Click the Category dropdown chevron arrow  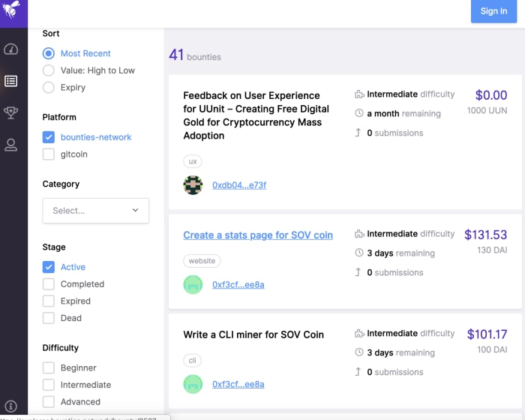(135, 210)
